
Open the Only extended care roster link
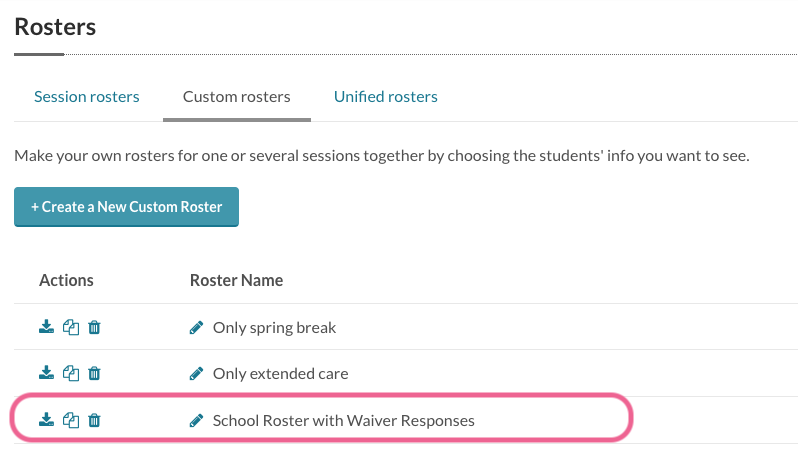click(x=280, y=374)
